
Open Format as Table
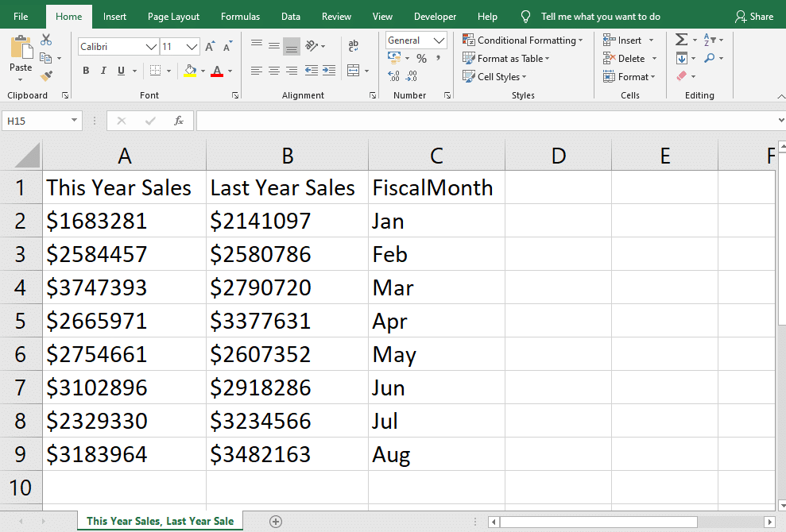point(506,58)
